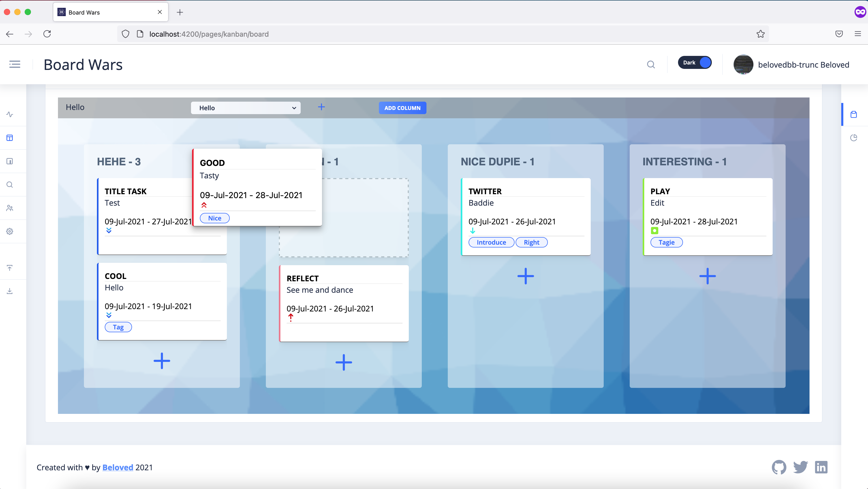This screenshot has width=868, height=489.
Task: Click the Nice tag on GOOD card
Action: [215, 218]
